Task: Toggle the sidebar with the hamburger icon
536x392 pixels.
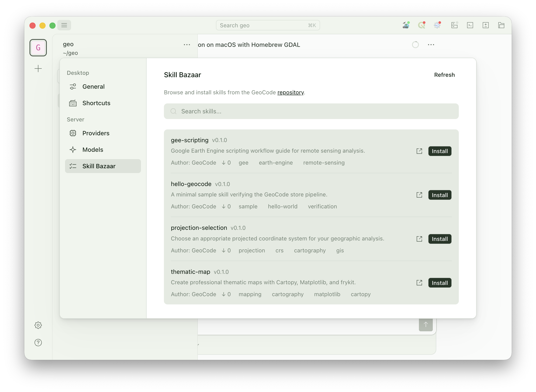Action: (x=64, y=25)
